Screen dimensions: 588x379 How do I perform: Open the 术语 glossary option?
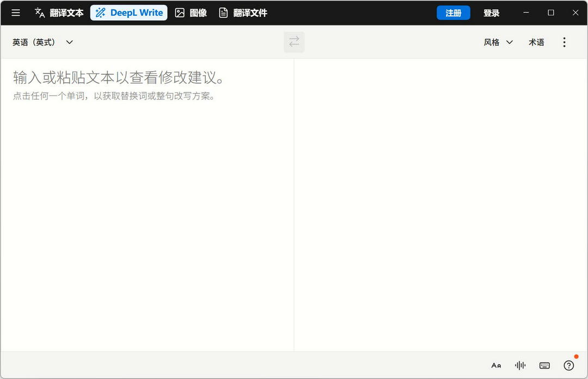536,42
